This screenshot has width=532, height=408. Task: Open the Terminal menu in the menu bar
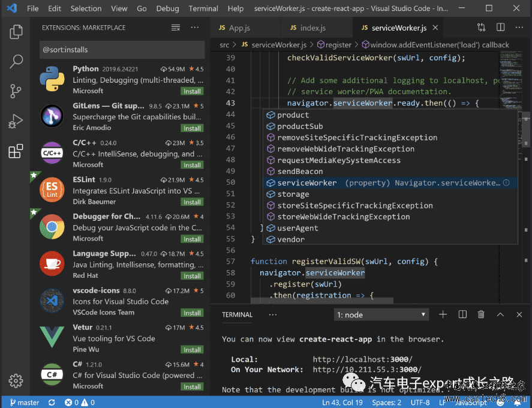coord(203,8)
